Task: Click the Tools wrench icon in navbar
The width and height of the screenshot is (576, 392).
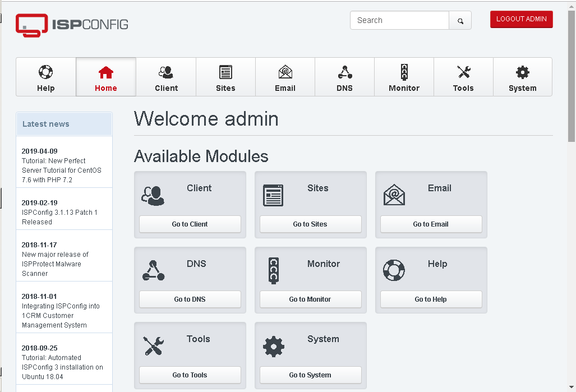Action: pos(464,72)
